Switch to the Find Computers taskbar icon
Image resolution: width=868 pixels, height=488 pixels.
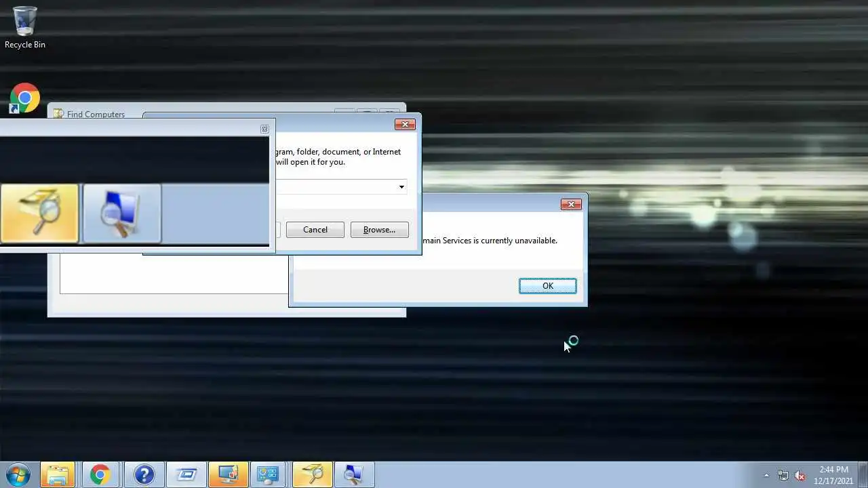354,474
